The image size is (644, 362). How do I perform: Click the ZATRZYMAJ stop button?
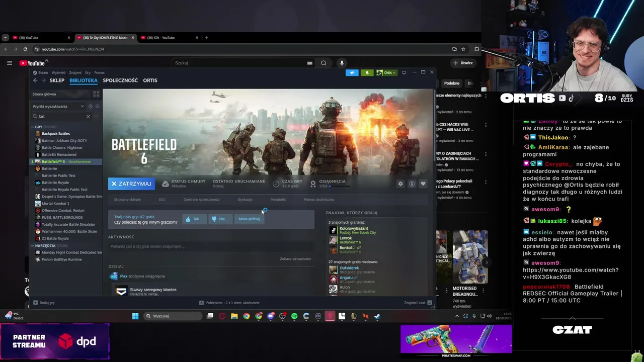[x=131, y=184]
